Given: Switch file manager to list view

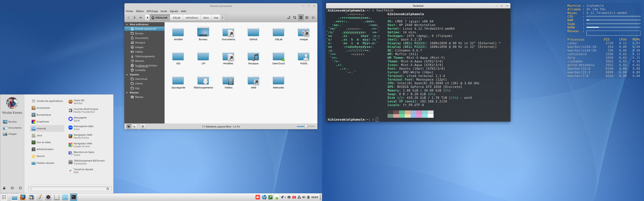Looking at the screenshot, I should point(307,17).
